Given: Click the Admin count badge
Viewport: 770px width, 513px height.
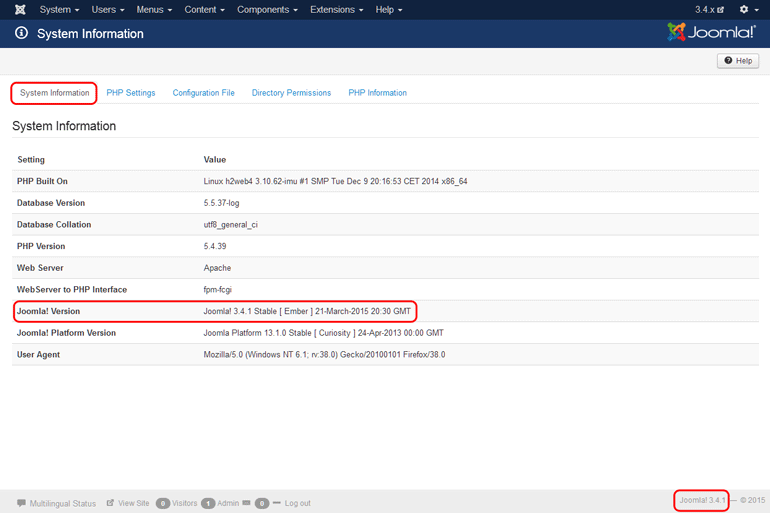Looking at the screenshot, I should 208,503.
